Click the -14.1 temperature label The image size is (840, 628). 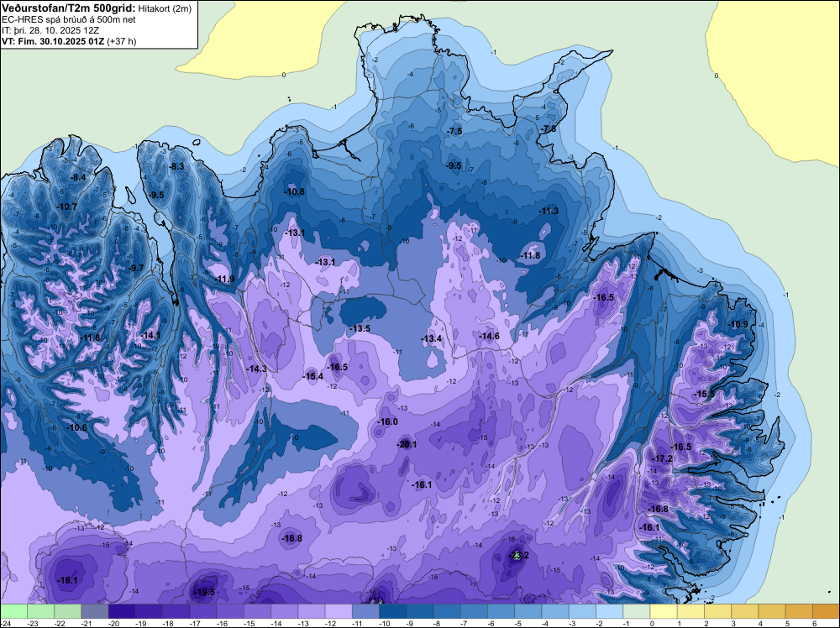coord(150,335)
